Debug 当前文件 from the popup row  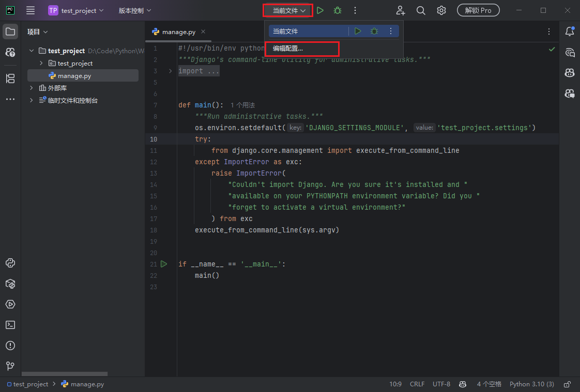374,32
